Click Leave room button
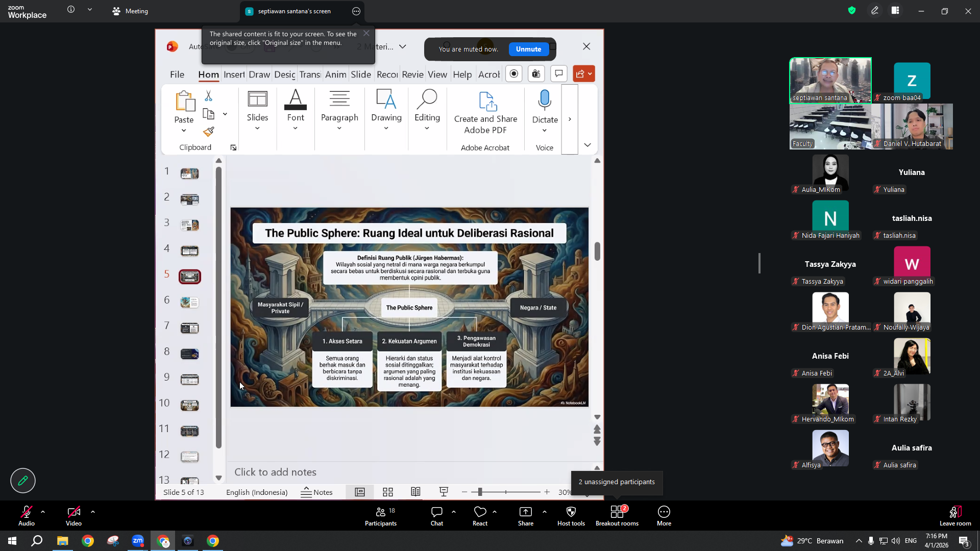980x551 pixels. (x=955, y=516)
